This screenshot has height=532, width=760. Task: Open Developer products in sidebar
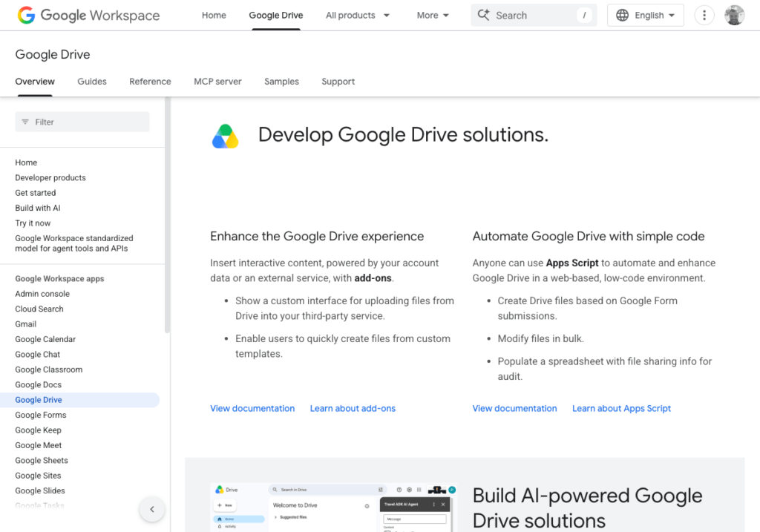click(50, 177)
